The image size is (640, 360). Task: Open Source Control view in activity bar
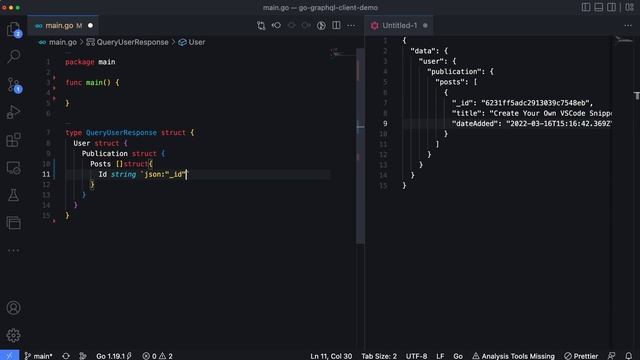point(13,84)
